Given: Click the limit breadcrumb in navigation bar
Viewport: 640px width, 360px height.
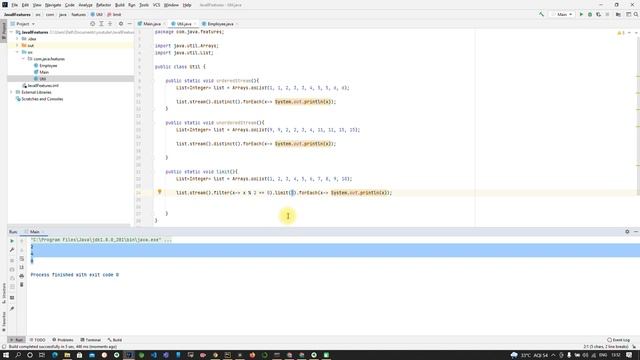Looking at the screenshot, I should pos(114,14).
